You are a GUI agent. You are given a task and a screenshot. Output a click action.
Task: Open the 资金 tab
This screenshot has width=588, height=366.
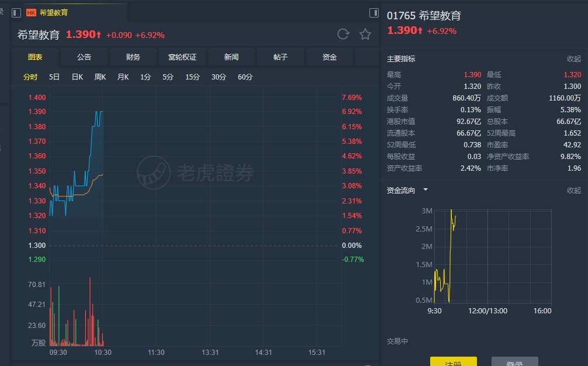[x=330, y=57]
